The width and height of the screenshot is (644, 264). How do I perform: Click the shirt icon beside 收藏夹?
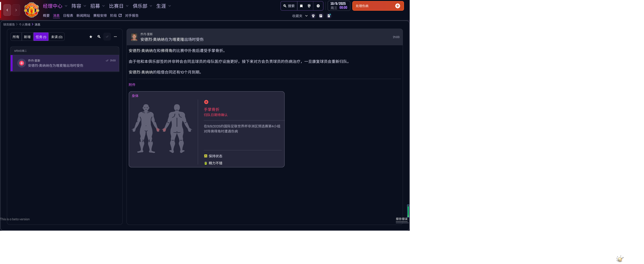point(313,16)
